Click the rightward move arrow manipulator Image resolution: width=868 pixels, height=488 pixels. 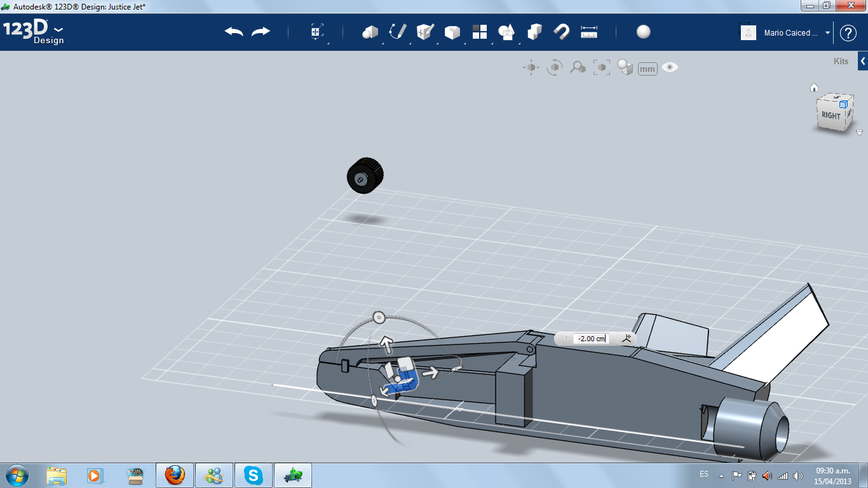pyautogui.click(x=431, y=372)
